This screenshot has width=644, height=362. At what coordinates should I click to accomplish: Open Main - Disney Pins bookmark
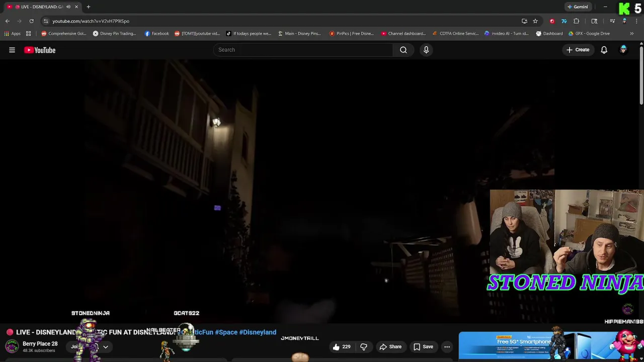pos(299,34)
